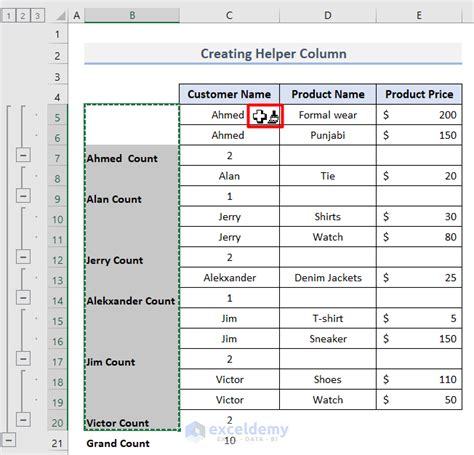Screen dimensions: 474x455
Task: Click the price cell showing 110
Action: pos(419,379)
